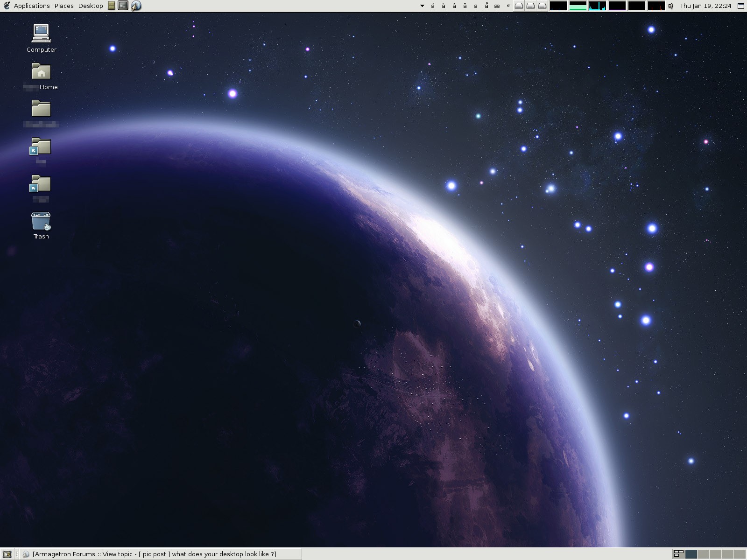
Task: Launch the web browser globe icon
Action: 136,6
